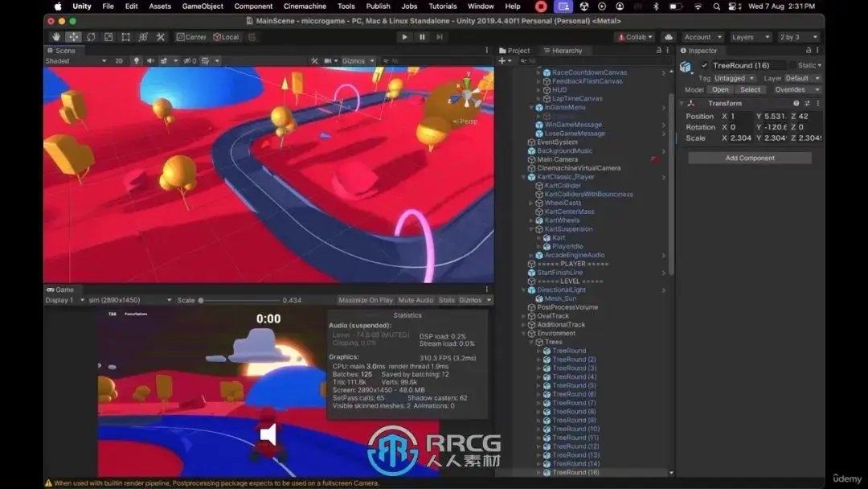The width and height of the screenshot is (868, 489).
Task: Lock the Hierarchy panel
Action: click(659, 51)
